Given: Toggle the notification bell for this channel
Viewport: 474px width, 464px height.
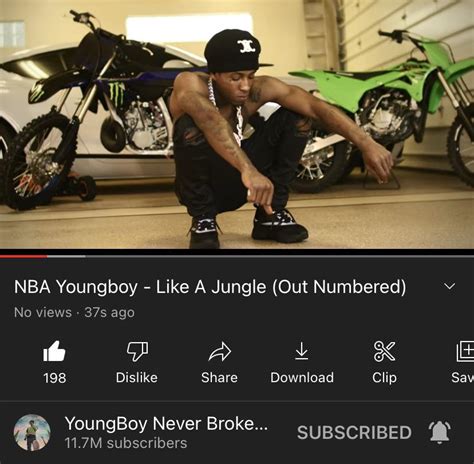Looking at the screenshot, I should [x=440, y=432].
